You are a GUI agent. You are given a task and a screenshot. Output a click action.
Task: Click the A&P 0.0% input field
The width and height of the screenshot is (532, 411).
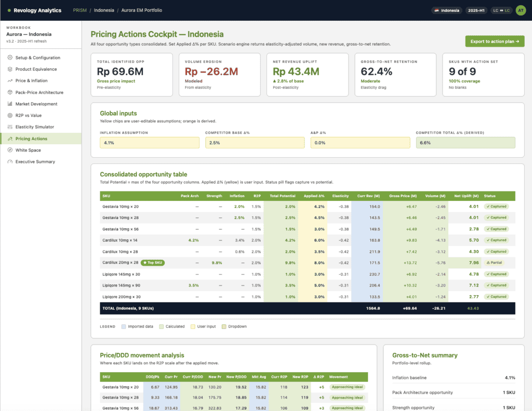(361, 143)
